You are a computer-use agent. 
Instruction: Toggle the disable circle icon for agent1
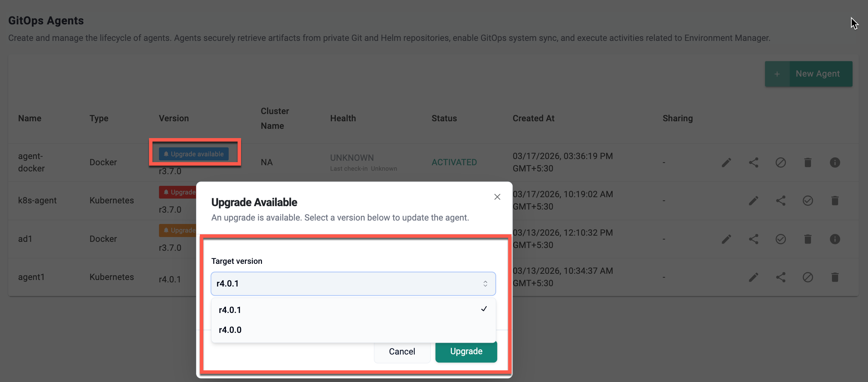(808, 277)
